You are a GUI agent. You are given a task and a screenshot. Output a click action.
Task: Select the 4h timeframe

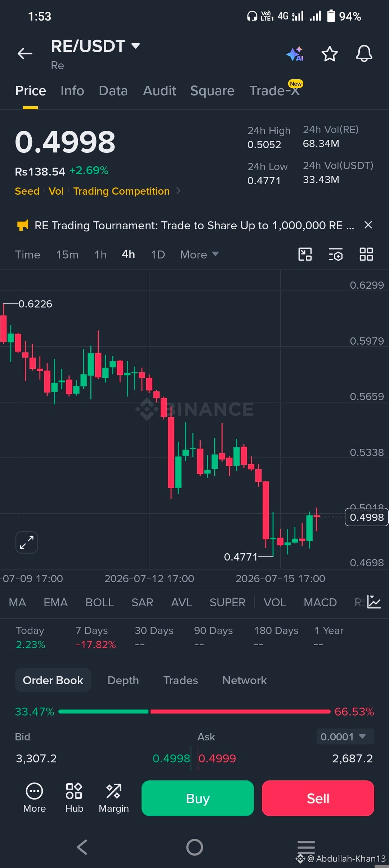(128, 254)
